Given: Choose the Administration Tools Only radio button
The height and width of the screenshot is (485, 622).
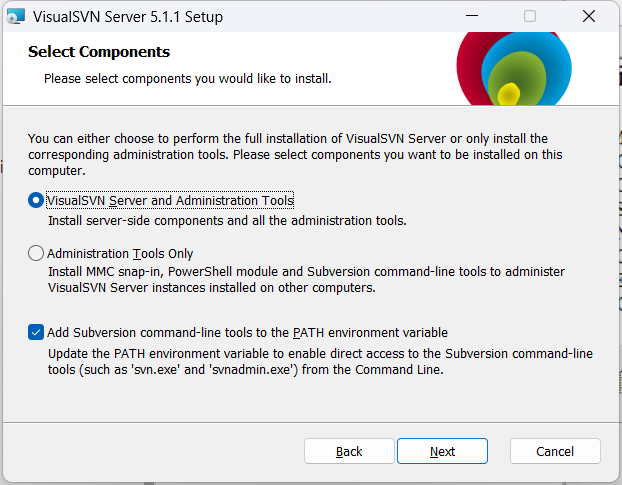Looking at the screenshot, I should click(37, 254).
